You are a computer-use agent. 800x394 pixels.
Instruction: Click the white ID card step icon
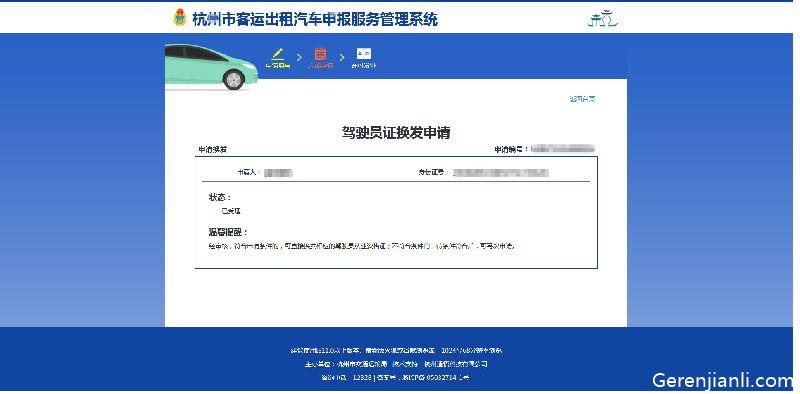click(x=364, y=54)
